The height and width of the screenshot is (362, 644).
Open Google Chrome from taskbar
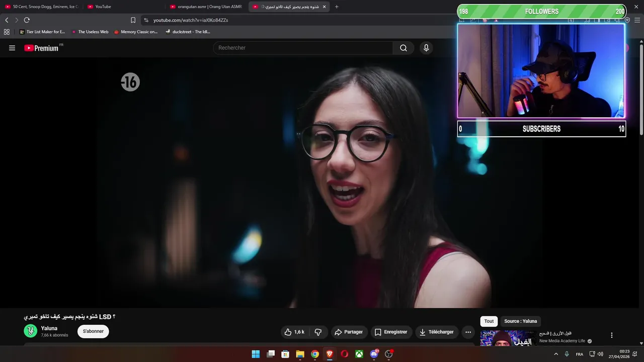click(x=315, y=354)
